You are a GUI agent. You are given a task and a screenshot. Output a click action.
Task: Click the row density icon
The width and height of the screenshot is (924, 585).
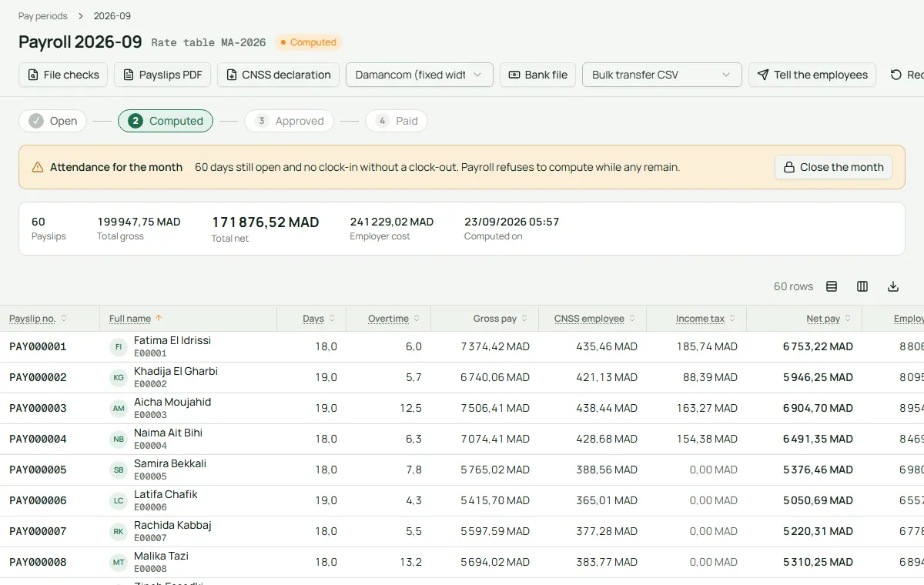point(832,286)
